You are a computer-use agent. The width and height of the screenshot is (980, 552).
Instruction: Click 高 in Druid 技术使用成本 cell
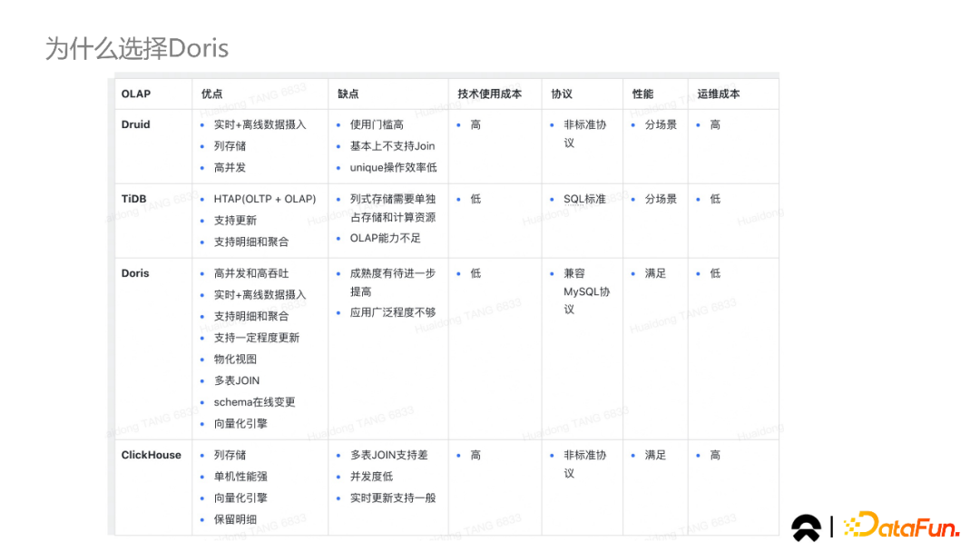coord(475,124)
